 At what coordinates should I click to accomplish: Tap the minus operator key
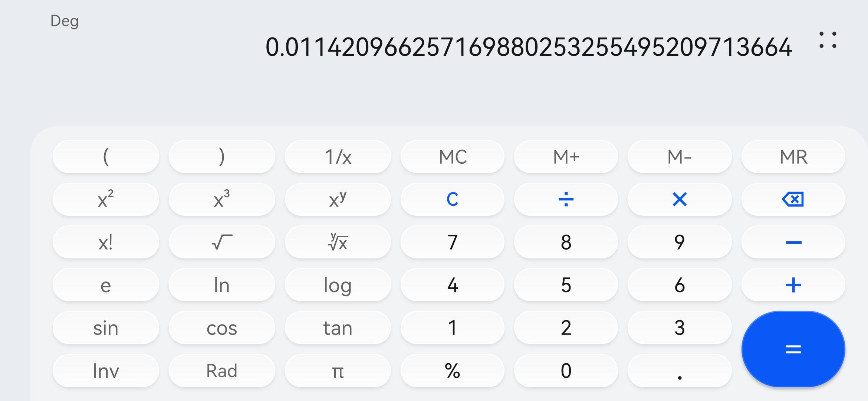(x=793, y=242)
